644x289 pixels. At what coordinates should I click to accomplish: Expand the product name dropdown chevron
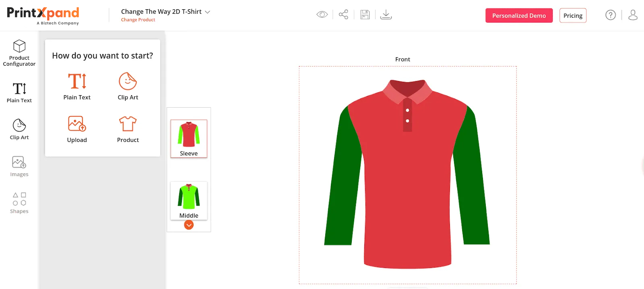click(x=208, y=12)
